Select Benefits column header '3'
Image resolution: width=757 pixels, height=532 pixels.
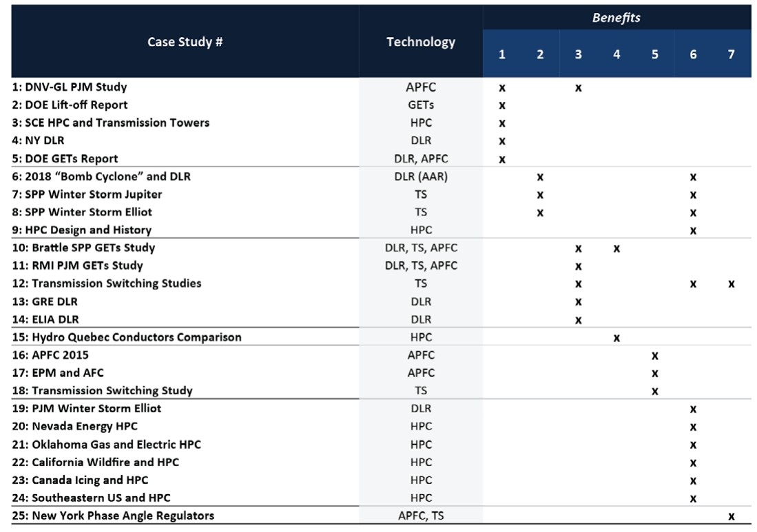click(x=578, y=54)
